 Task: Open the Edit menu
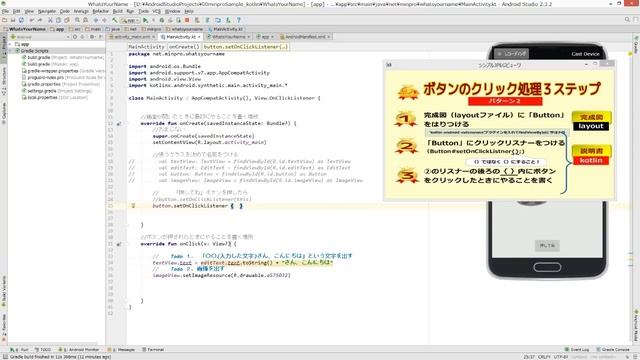[17, 11]
